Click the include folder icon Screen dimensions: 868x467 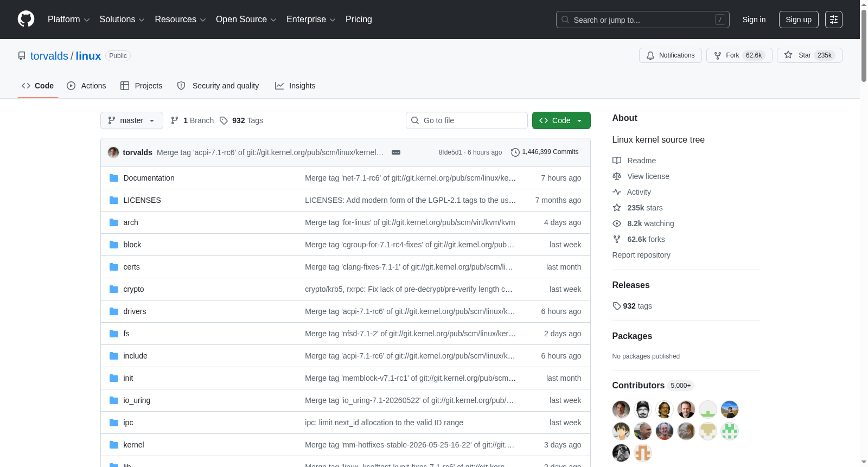[x=114, y=356]
